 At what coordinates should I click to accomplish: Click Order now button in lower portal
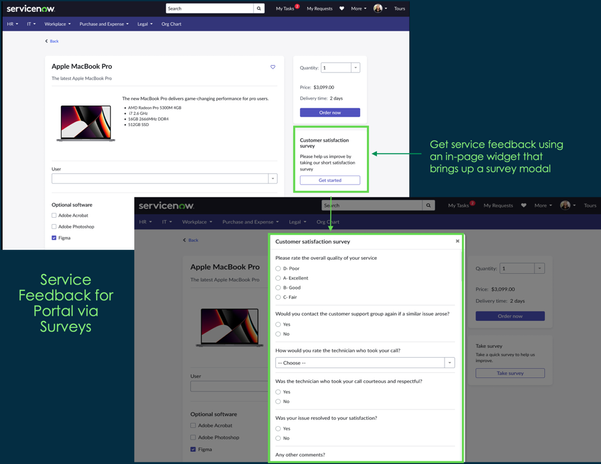(x=510, y=316)
